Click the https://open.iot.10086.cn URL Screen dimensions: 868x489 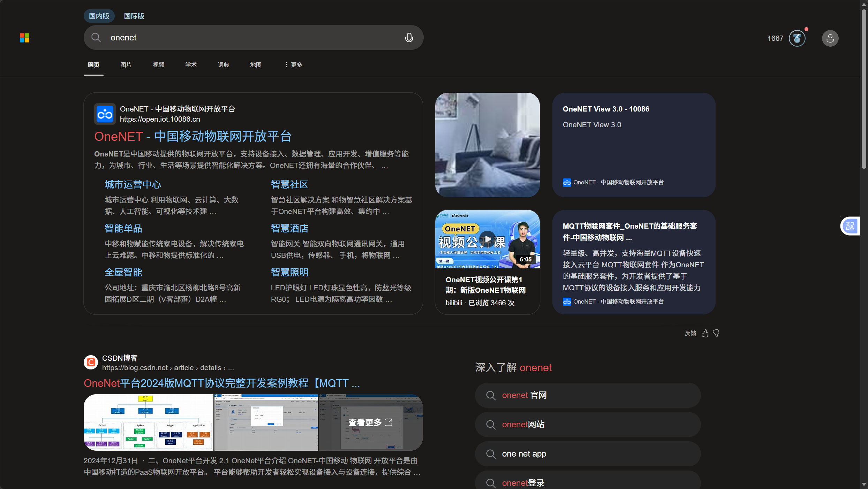[160, 119]
